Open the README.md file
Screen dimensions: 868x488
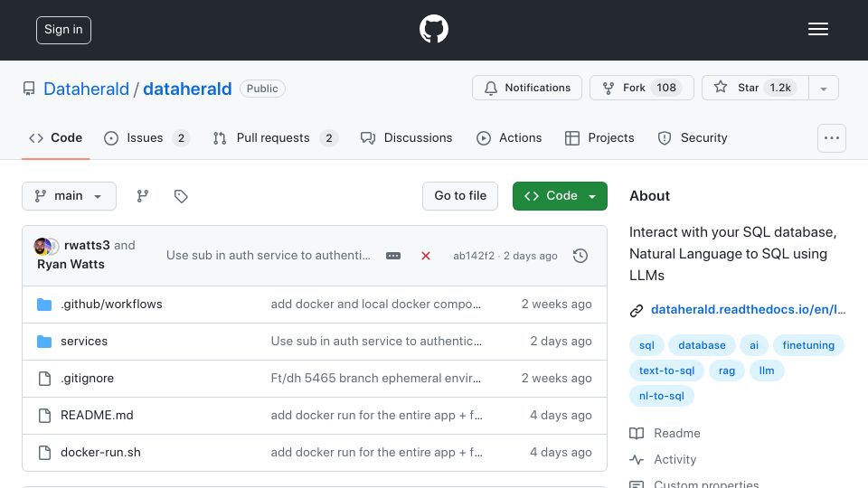point(97,416)
